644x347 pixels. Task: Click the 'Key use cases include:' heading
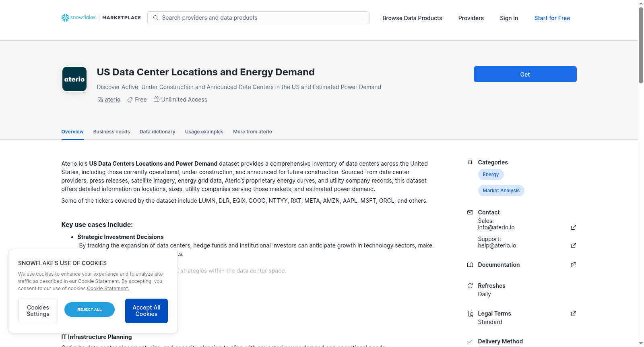[97, 224]
